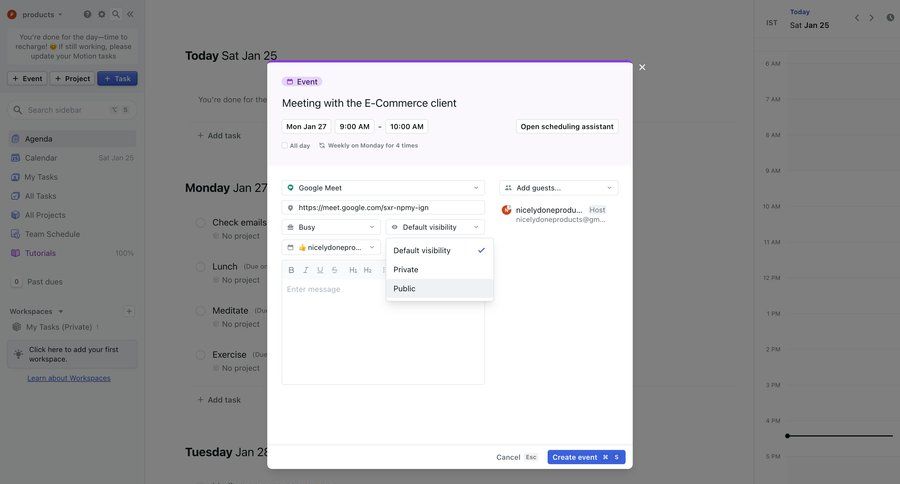The image size is (900, 484).
Task: Enable the All day checkbox
Action: point(285,146)
